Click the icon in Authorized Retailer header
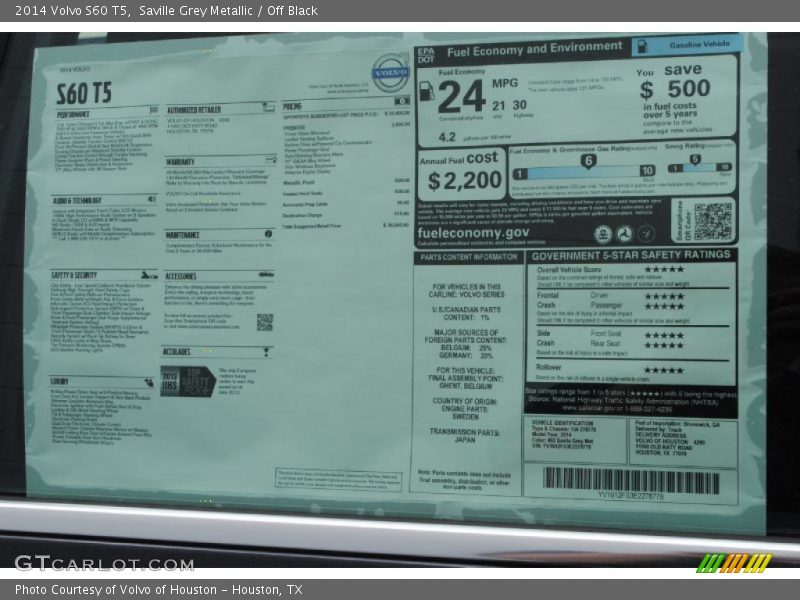800x600 pixels. pos(268,107)
